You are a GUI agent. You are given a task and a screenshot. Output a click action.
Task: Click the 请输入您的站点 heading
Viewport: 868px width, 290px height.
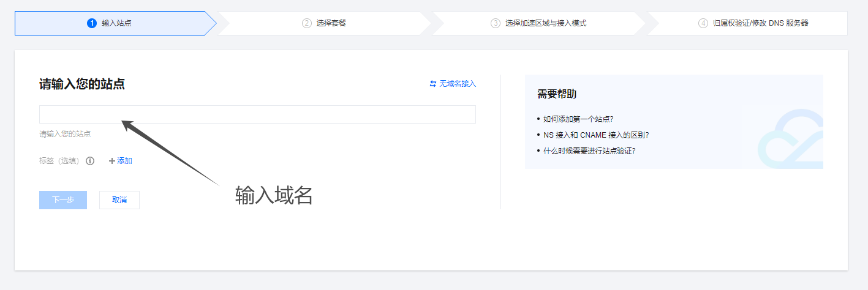(82, 84)
